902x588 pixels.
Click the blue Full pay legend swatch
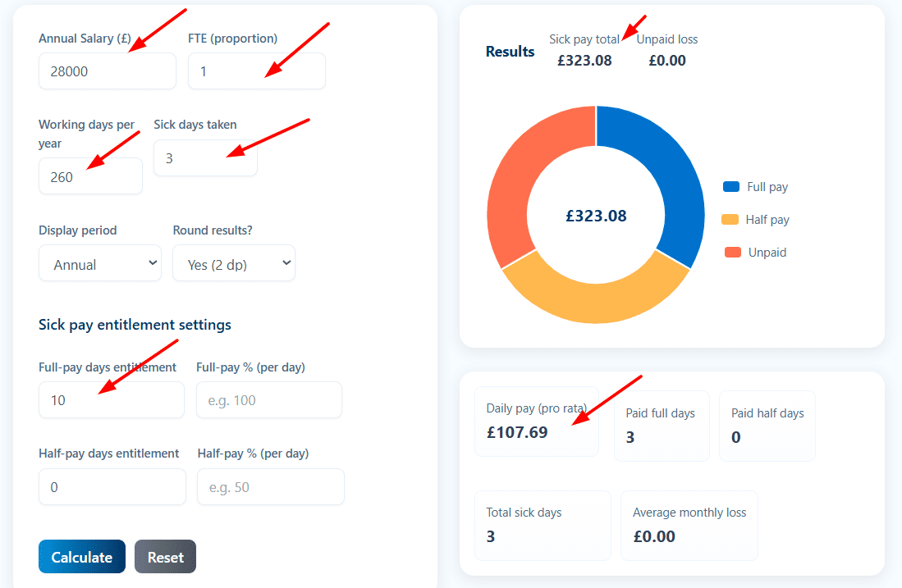click(x=731, y=187)
